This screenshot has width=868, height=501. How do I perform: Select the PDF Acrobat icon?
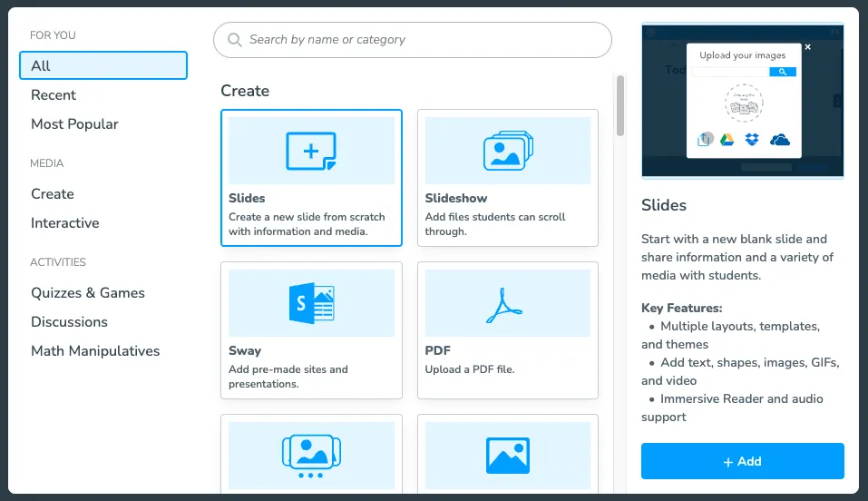tap(507, 303)
